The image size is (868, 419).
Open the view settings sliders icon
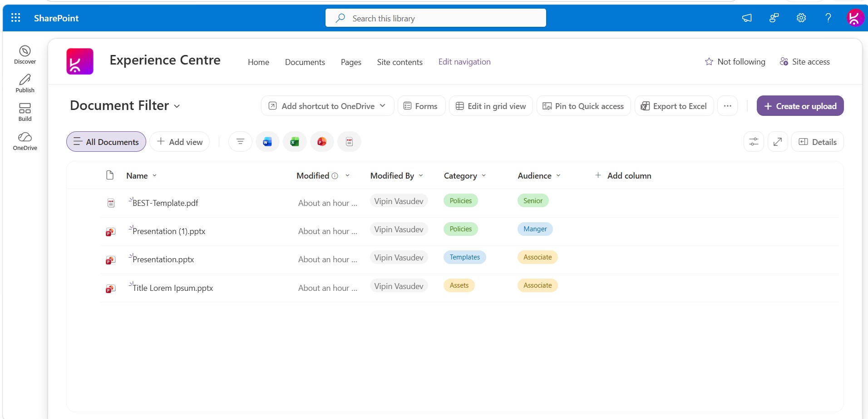pos(754,142)
